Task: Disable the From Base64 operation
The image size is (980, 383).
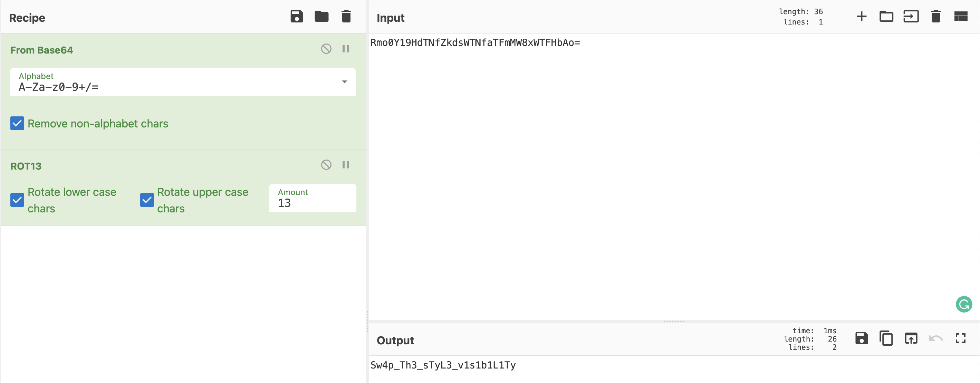Action: tap(326, 49)
